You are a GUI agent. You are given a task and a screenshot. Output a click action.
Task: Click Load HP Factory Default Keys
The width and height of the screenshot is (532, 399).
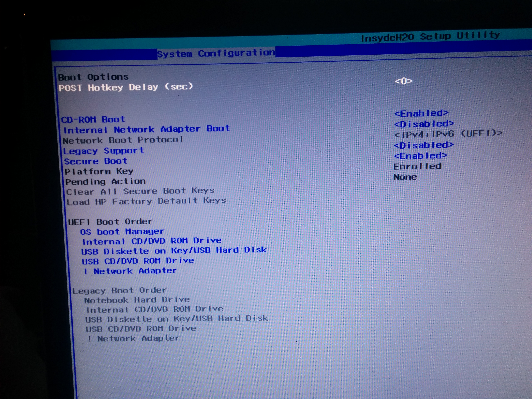tap(146, 201)
